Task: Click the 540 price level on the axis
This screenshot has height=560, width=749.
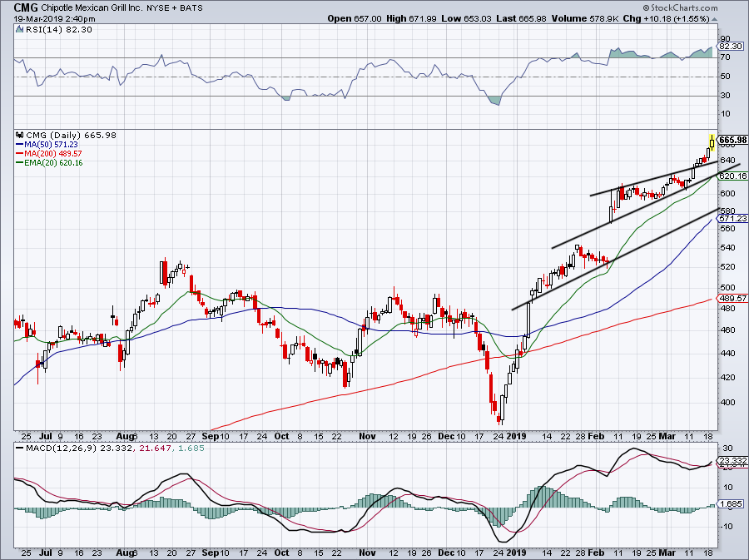Action: tap(728, 248)
